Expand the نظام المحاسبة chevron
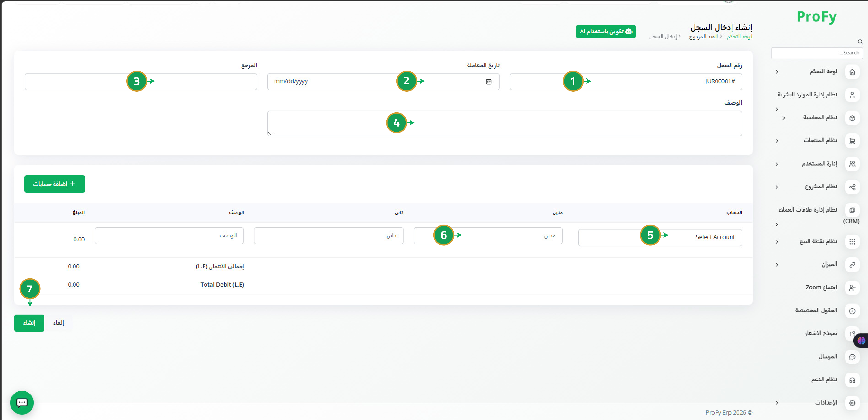Image resolution: width=868 pixels, height=420 pixels. click(784, 118)
